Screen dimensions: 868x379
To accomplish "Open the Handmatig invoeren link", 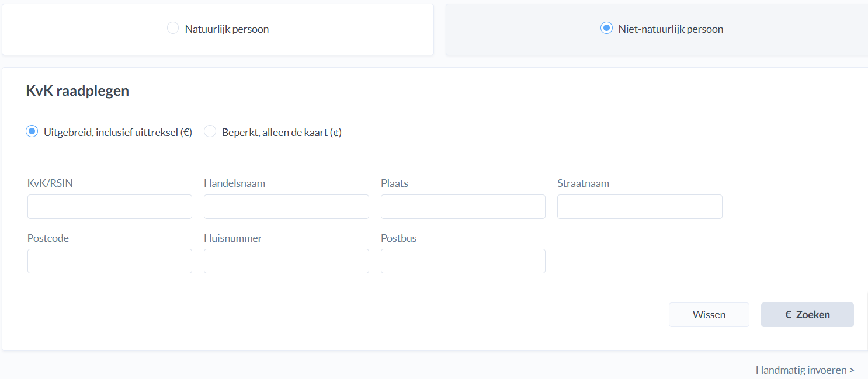I will point(804,370).
